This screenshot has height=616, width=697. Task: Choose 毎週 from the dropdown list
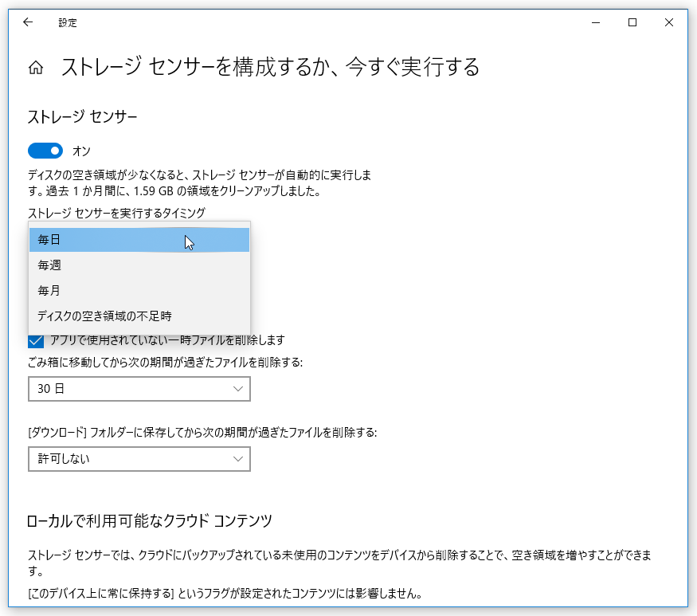(x=139, y=265)
